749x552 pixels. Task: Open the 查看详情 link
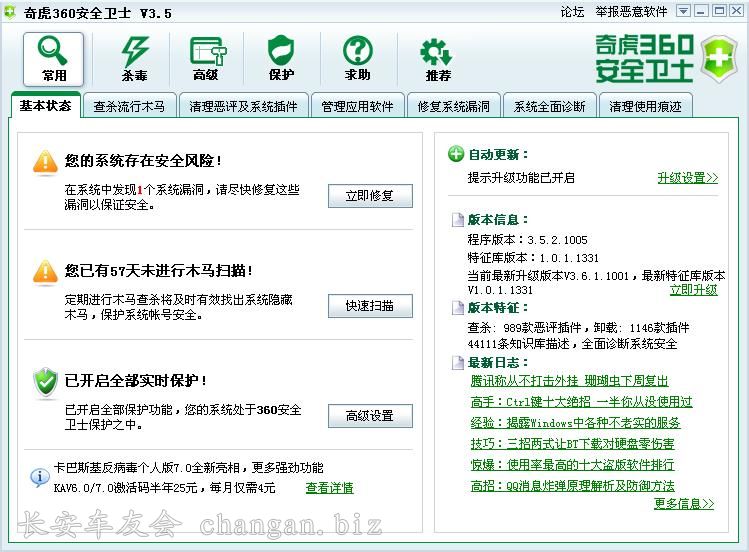pos(330,488)
